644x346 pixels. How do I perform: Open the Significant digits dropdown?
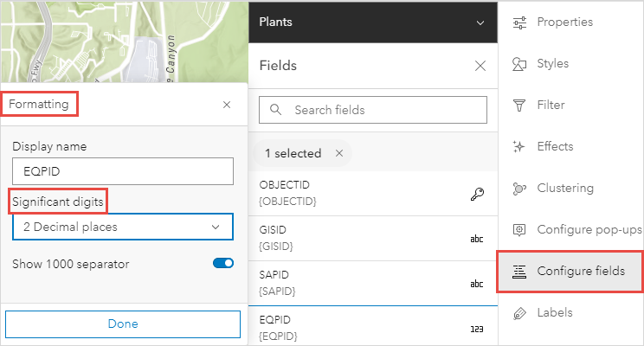[122, 227]
